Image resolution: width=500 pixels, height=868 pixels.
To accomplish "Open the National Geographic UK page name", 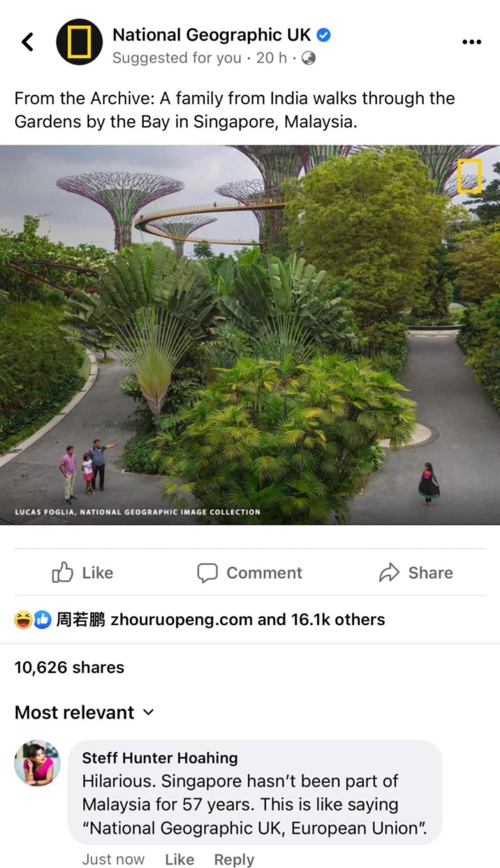I will pyautogui.click(x=212, y=35).
